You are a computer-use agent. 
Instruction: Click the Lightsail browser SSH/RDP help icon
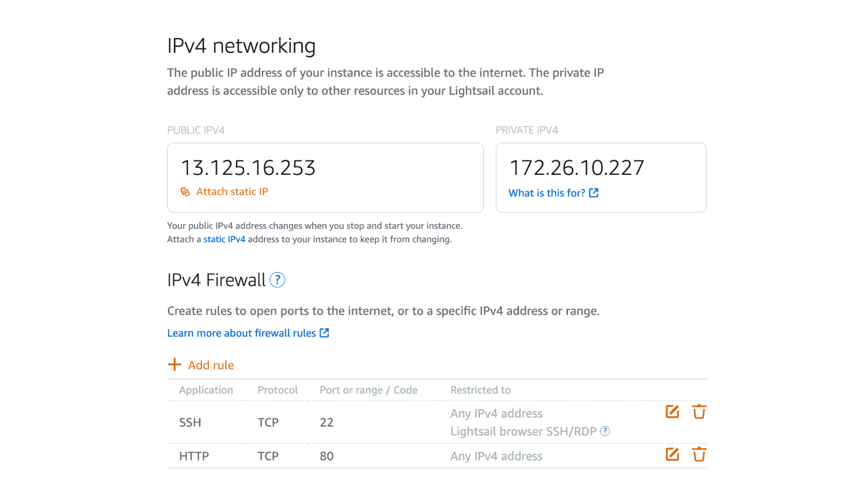click(605, 431)
